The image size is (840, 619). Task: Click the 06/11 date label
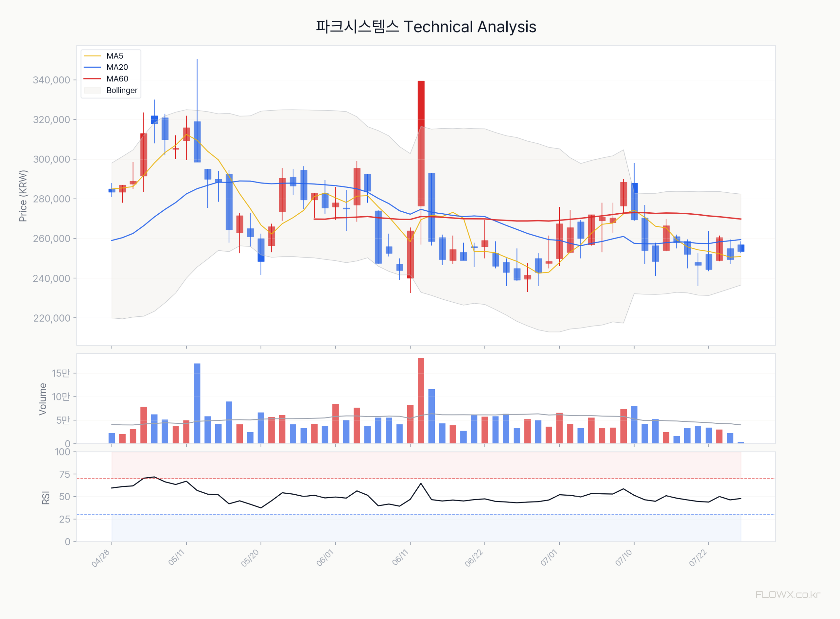pos(400,558)
